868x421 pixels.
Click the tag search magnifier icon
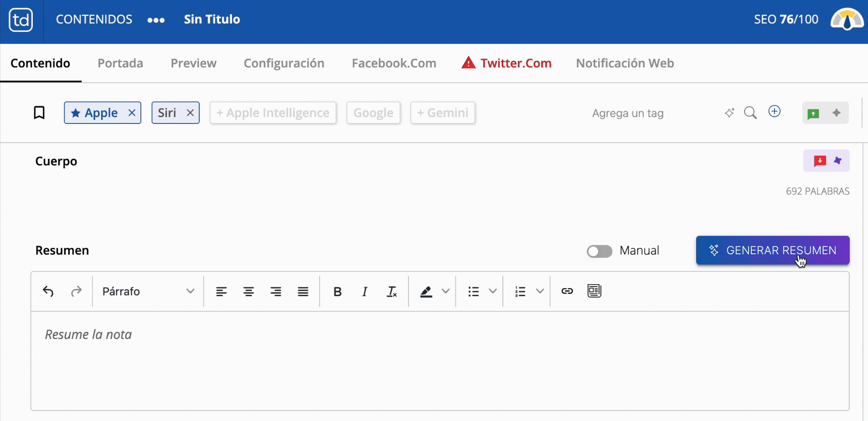750,113
